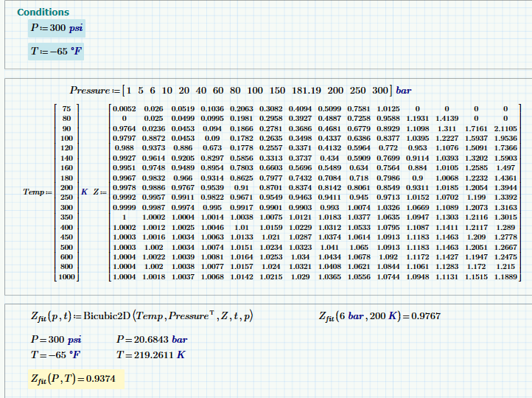Click the P=300 psi evaluation below Zfit definition

(x=57, y=340)
